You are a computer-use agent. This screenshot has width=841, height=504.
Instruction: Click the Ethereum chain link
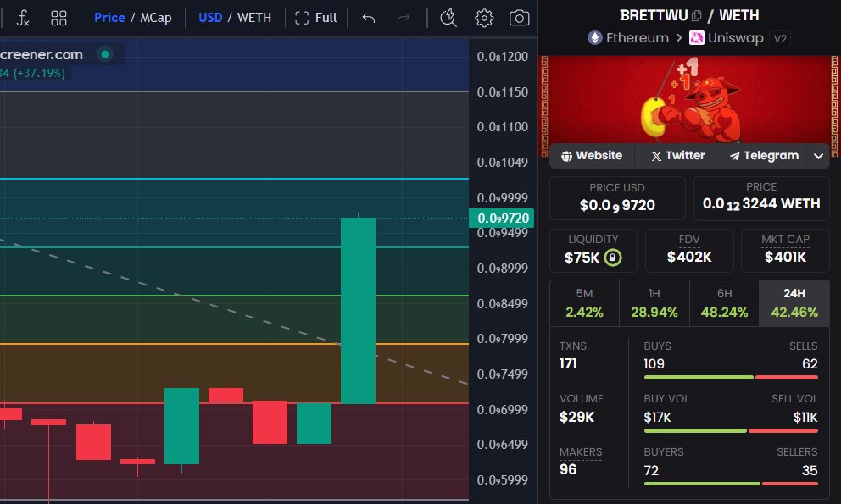click(638, 38)
